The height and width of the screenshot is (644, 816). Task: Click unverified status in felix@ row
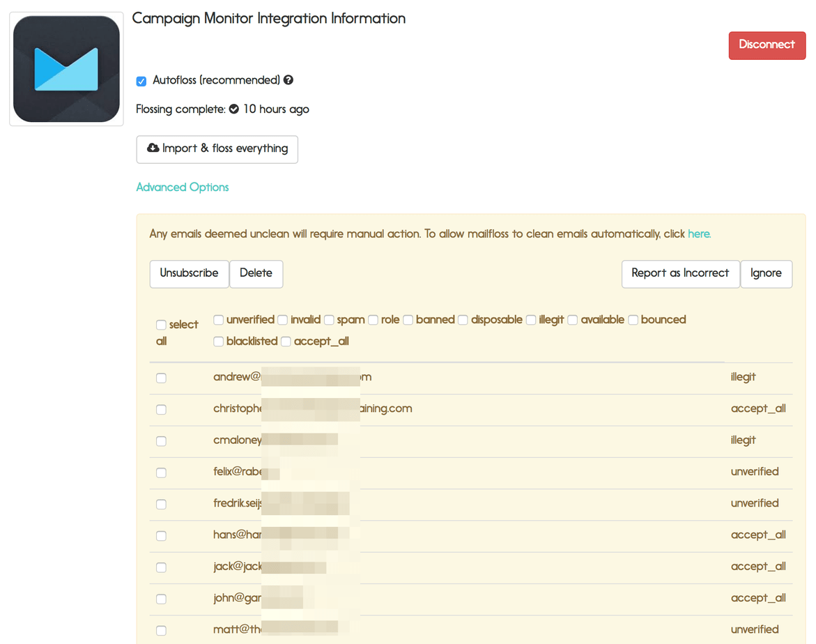pyautogui.click(x=755, y=472)
